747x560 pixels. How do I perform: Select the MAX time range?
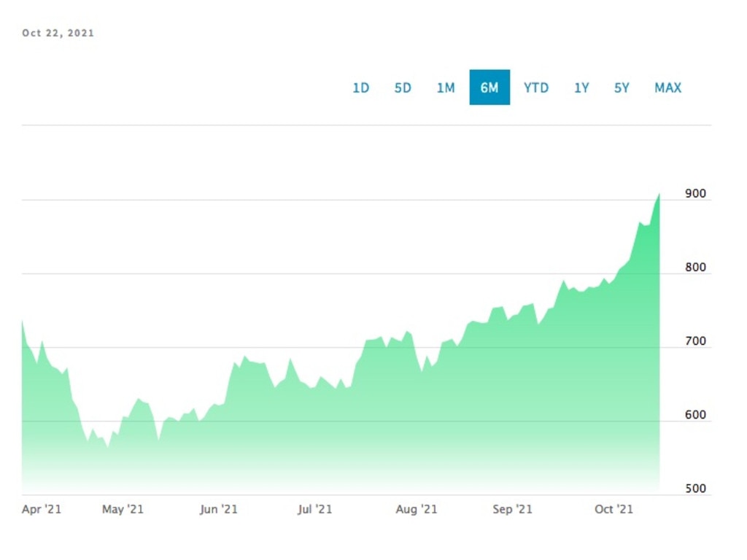click(668, 87)
